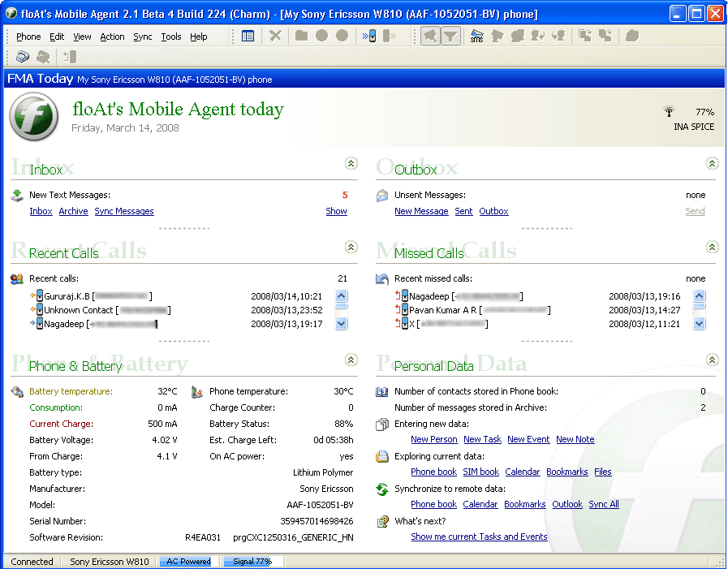728x569 pixels.
Task: Collapse the Outbox section
Action: tap(713, 163)
